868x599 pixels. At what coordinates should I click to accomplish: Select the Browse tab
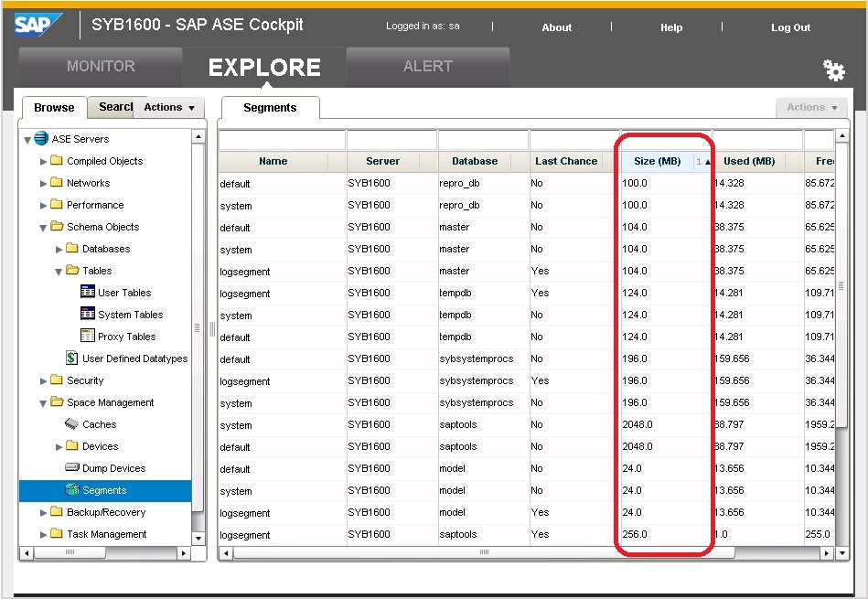coord(54,107)
